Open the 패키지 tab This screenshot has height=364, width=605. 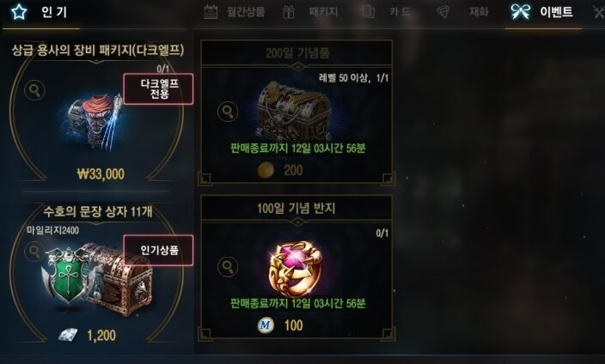323,12
